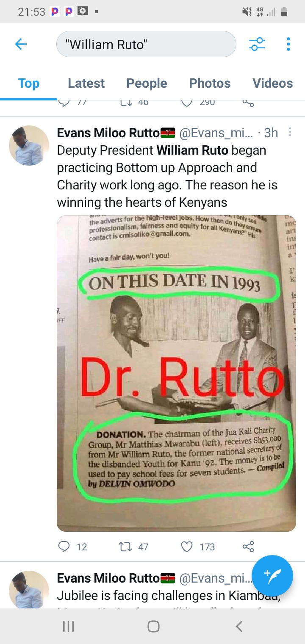
Task: Tap Android home navigation button
Action: point(153,626)
